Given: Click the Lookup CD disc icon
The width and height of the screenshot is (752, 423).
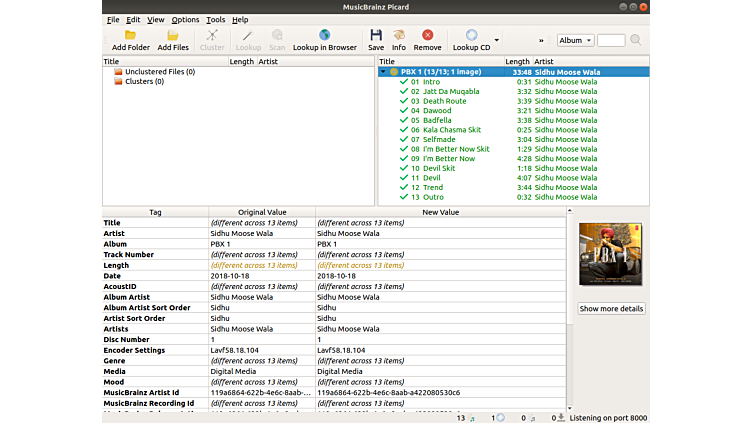Looking at the screenshot, I should point(471,35).
